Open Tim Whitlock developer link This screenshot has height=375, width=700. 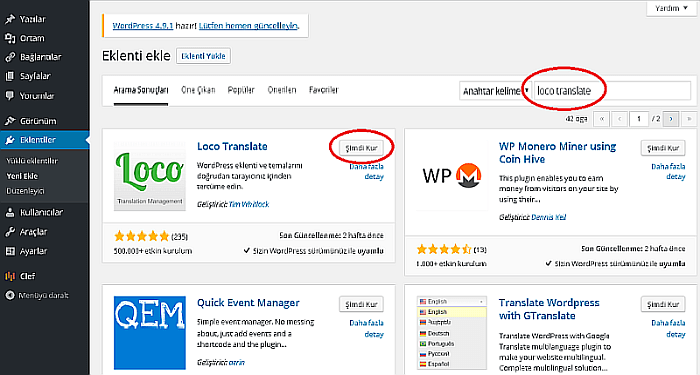[x=249, y=204]
